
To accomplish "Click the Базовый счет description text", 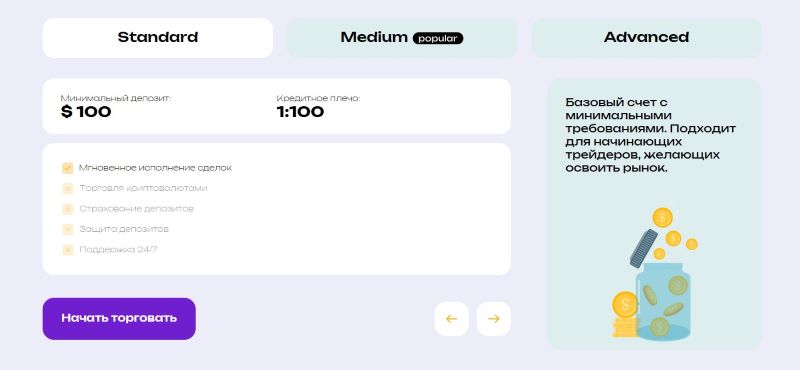I will (651, 135).
